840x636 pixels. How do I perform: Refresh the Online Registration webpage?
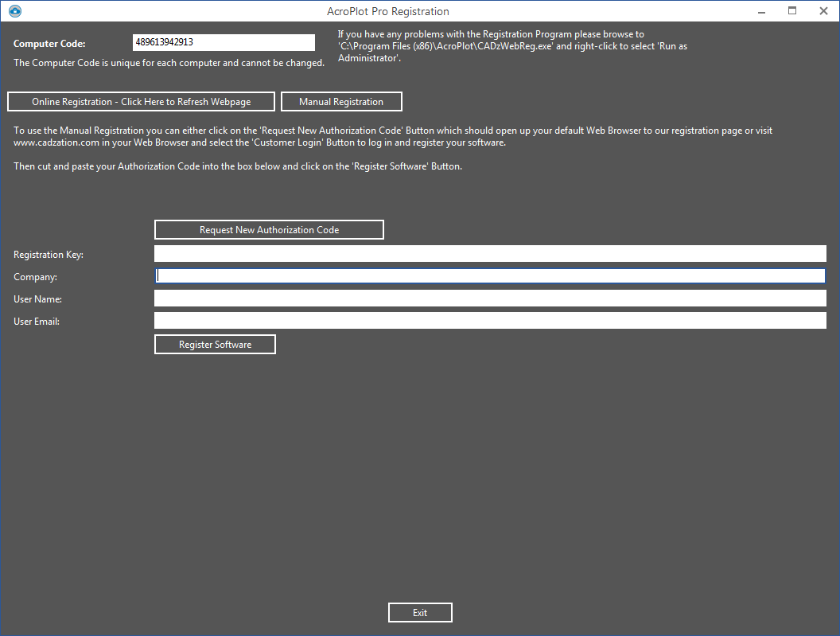click(x=141, y=102)
